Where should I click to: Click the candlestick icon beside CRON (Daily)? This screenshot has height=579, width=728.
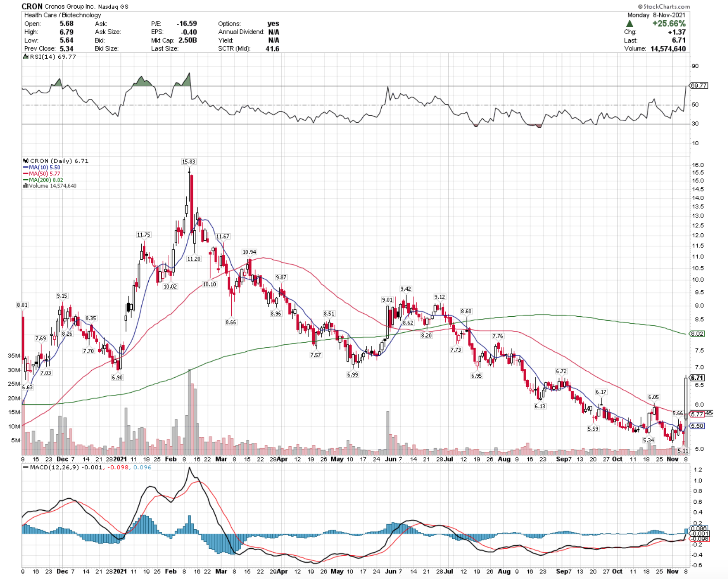tap(26, 161)
